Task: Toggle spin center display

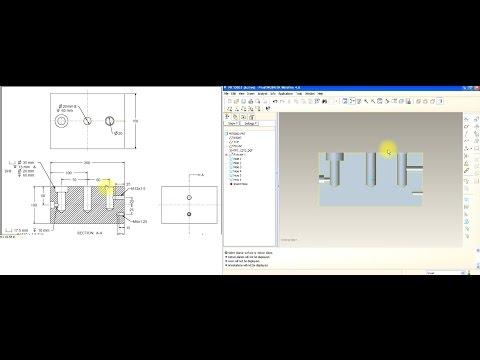Action: coord(352,101)
